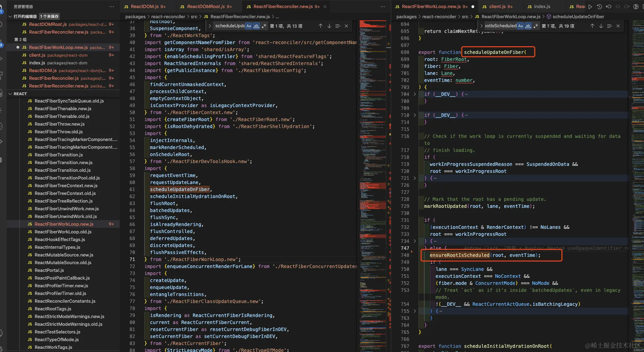Open ReactFiberWorkLoop.old.js in the file tree

tap(64, 232)
